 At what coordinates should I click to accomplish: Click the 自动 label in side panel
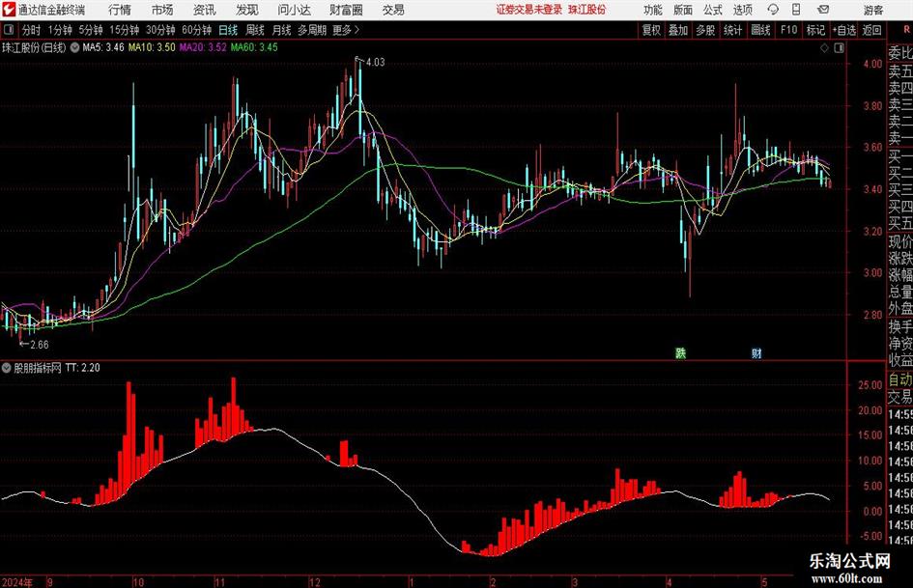coord(900,380)
